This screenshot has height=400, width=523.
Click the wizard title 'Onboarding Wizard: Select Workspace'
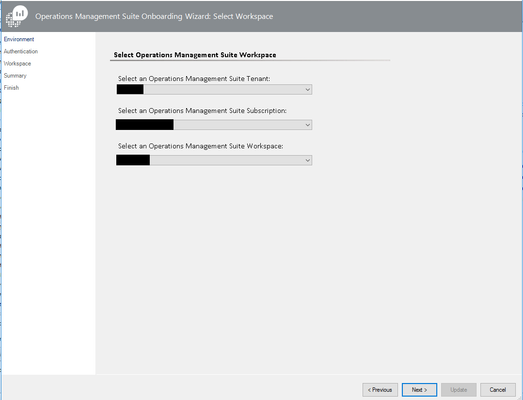207,16
